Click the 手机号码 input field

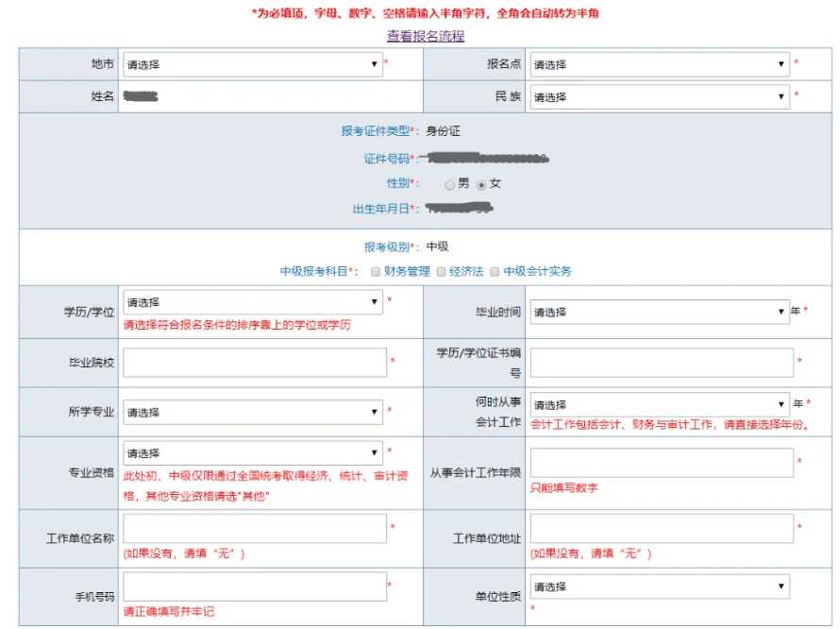(x=255, y=586)
